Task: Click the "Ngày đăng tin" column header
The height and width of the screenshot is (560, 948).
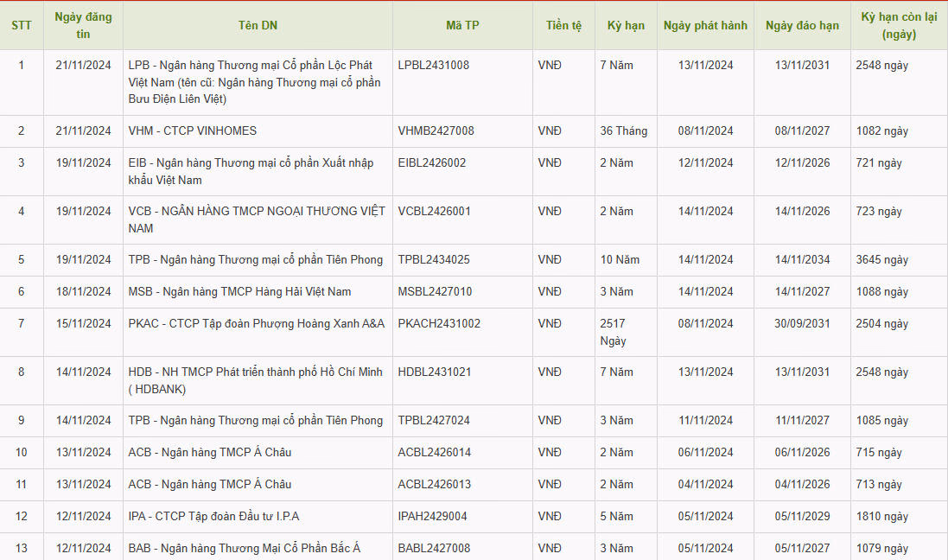Action: 83,25
